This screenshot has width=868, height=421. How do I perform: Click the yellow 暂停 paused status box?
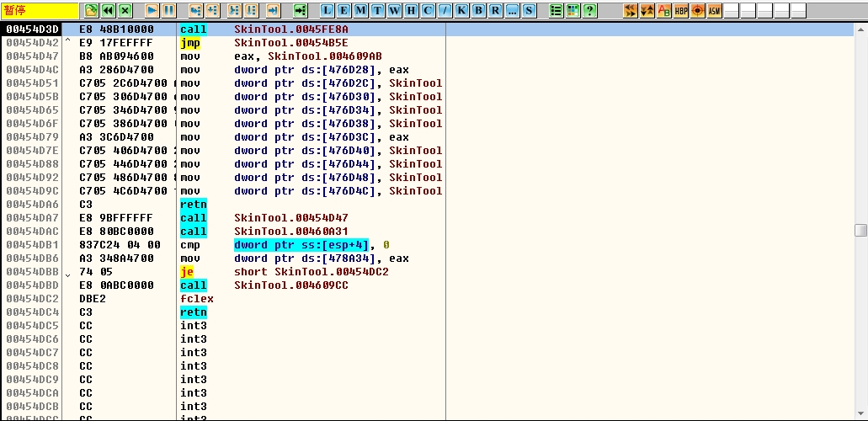coord(40,10)
